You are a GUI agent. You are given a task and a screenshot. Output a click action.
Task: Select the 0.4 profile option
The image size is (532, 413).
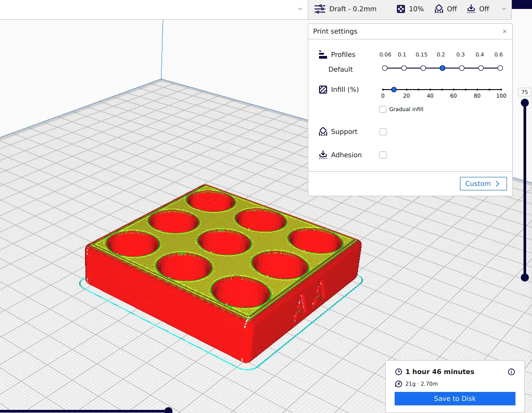[x=481, y=68]
